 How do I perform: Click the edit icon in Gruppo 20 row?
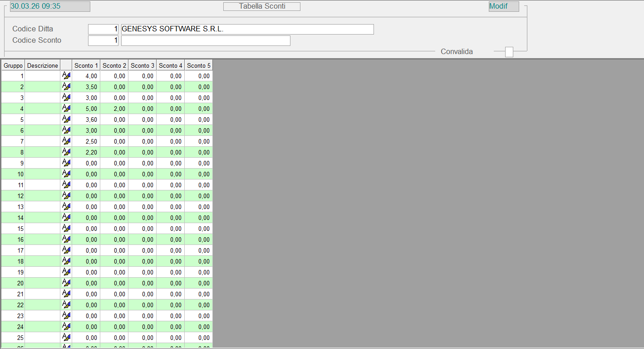[x=66, y=283]
